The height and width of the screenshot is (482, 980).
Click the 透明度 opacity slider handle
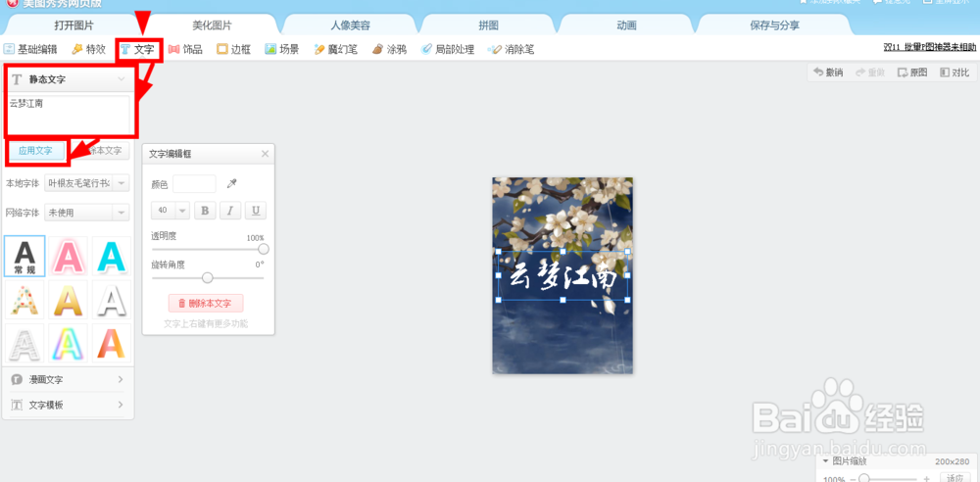click(x=263, y=249)
